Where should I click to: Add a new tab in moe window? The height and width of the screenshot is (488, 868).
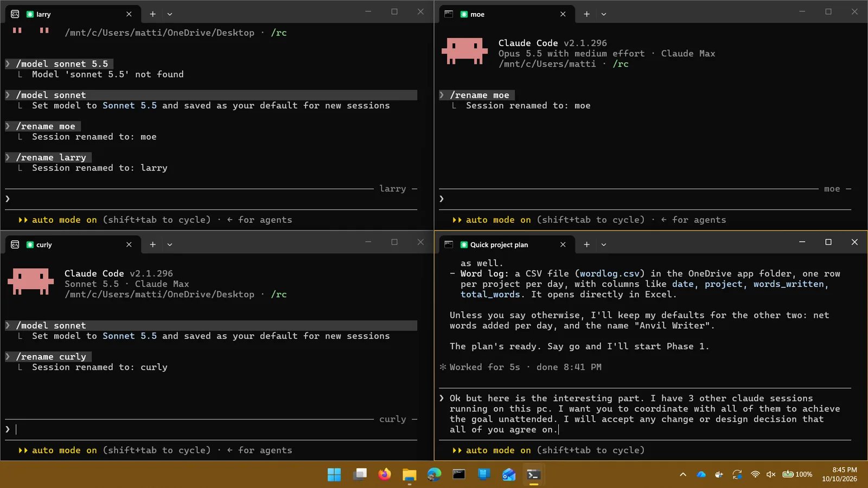[586, 14]
